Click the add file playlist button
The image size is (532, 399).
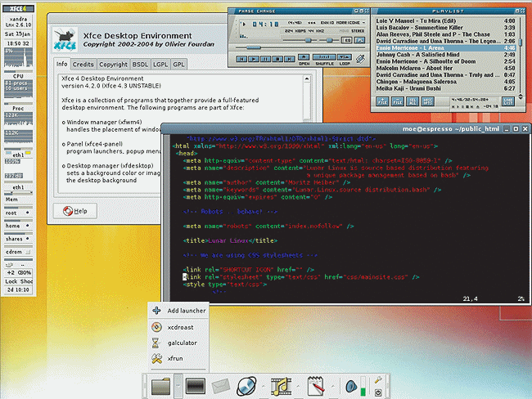pyautogui.click(x=382, y=101)
